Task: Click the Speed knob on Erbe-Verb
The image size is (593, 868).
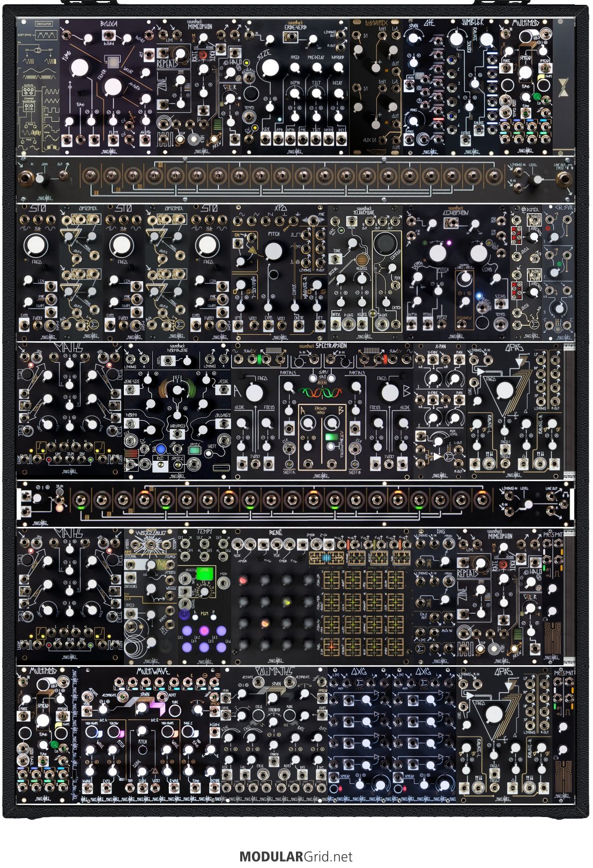Action: (294, 68)
